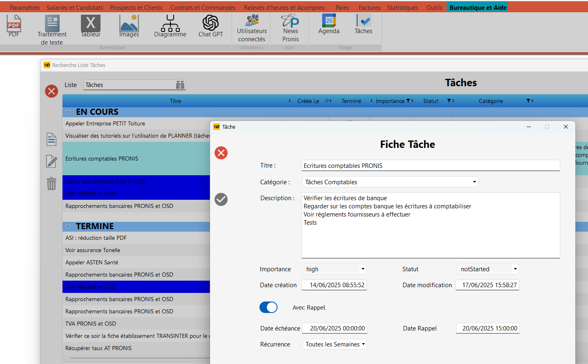
Task: Collapse the EN COURS group
Action: click(x=68, y=112)
